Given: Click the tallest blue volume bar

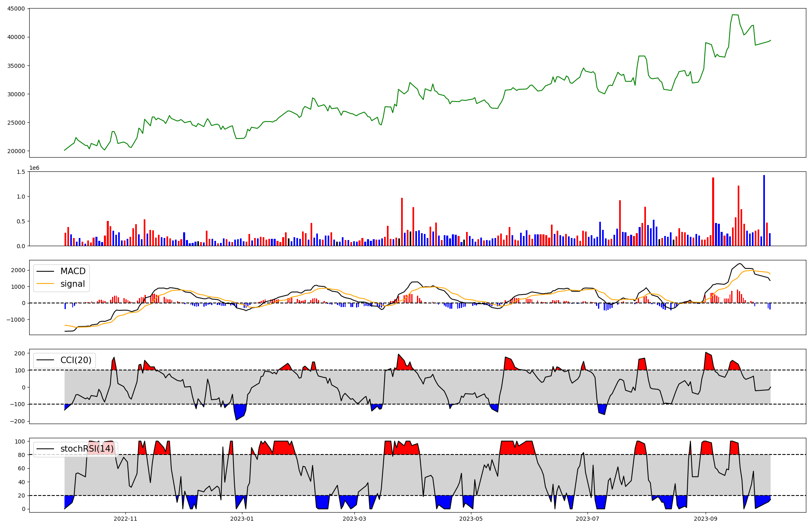Looking at the screenshot, I should pyautogui.click(x=764, y=210).
